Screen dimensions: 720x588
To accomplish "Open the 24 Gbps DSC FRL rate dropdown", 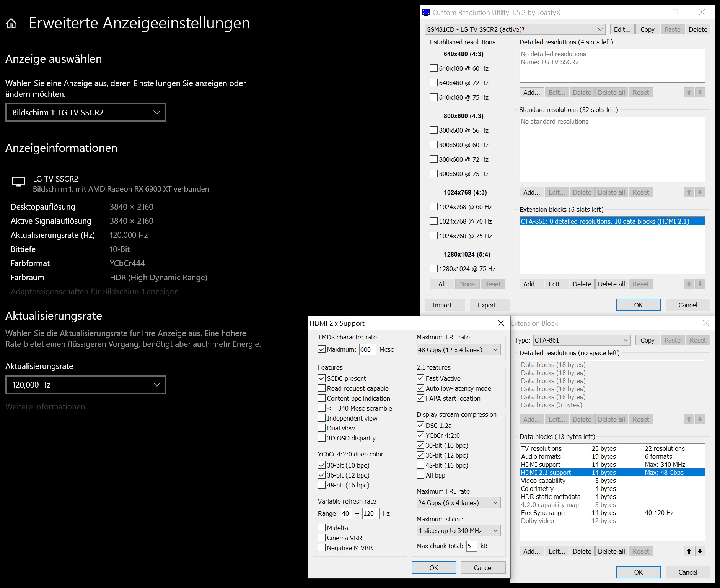I will point(458,502).
